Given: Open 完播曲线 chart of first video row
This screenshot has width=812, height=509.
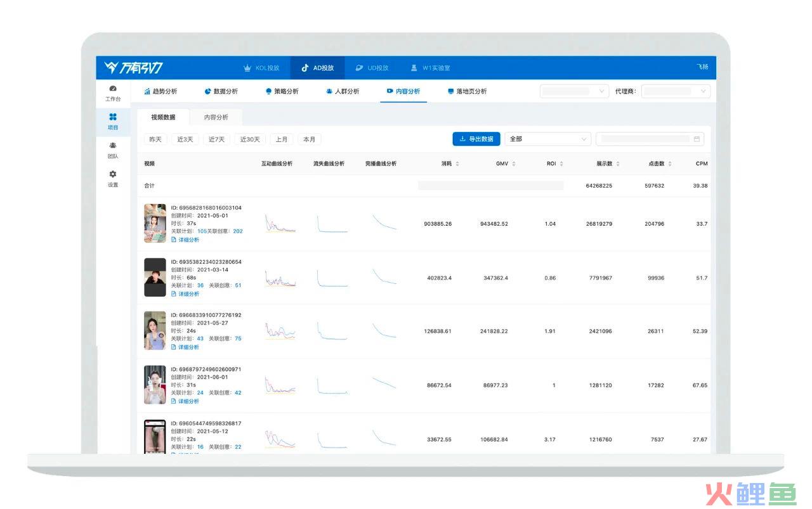Looking at the screenshot, I should pos(384,222).
